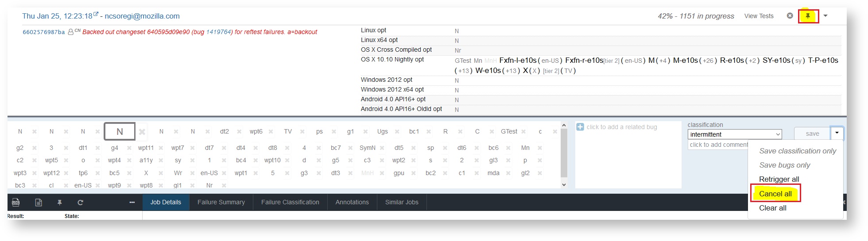Click the save button
The height and width of the screenshot is (241, 868).
(x=812, y=134)
